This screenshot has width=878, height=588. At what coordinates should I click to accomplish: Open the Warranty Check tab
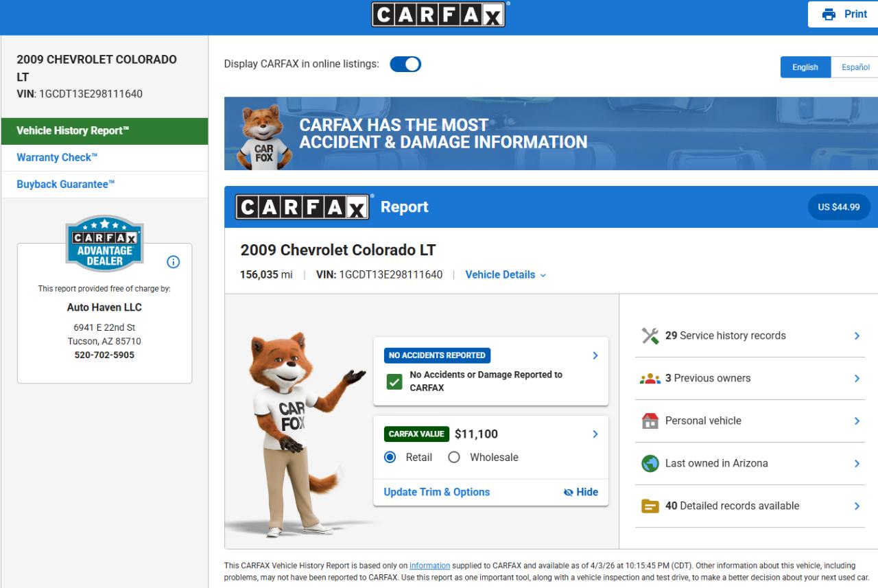[57, 158]
